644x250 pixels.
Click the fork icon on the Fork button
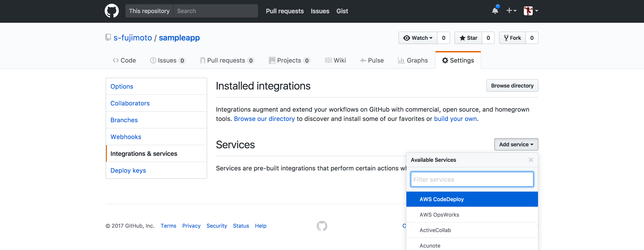tap(506, 38)
